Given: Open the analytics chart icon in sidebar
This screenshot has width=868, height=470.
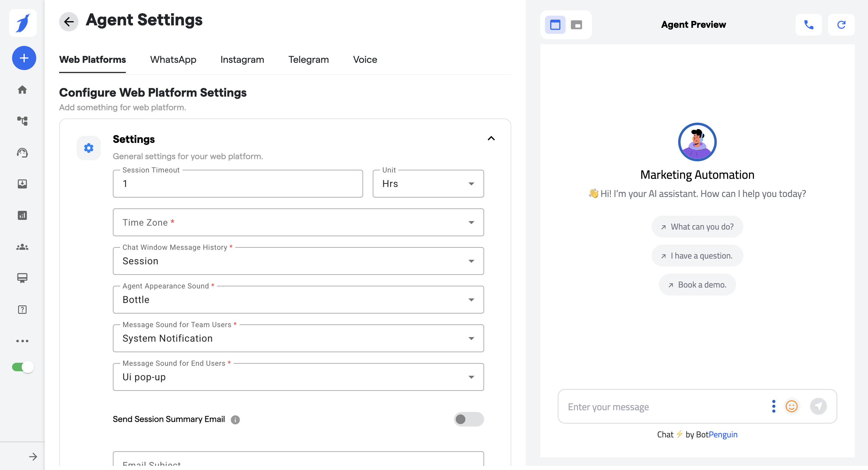Looking at the screenshot, I should point(22,215).
